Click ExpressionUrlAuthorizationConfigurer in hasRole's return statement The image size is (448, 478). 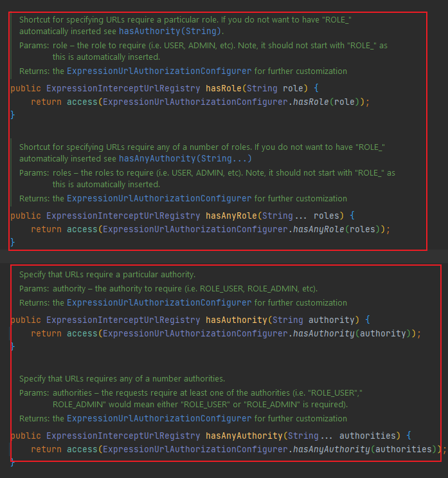click(195, 102)
